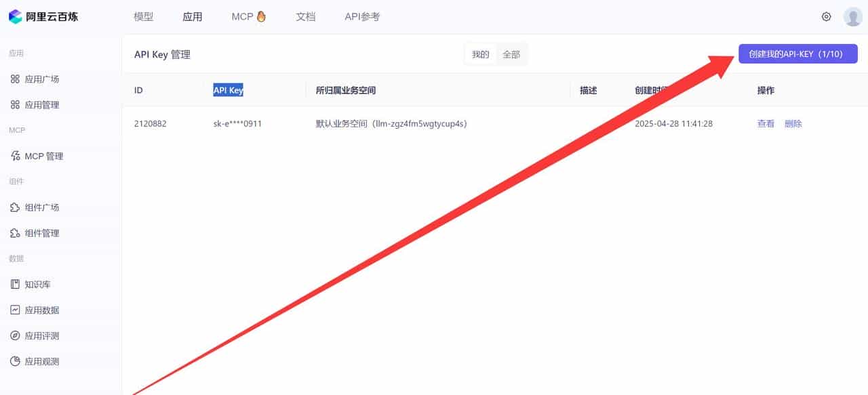Select the highlighted API Key column header
Image resolution: width=868 pixels, height=395 pixels.
click(228, 89)
